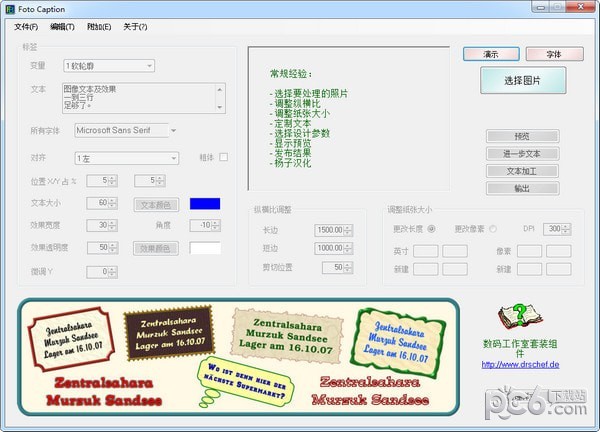Toggle the 粗体 bold checkbox
Viewport: 600px width, 432px height.
[x=224, y=157]
